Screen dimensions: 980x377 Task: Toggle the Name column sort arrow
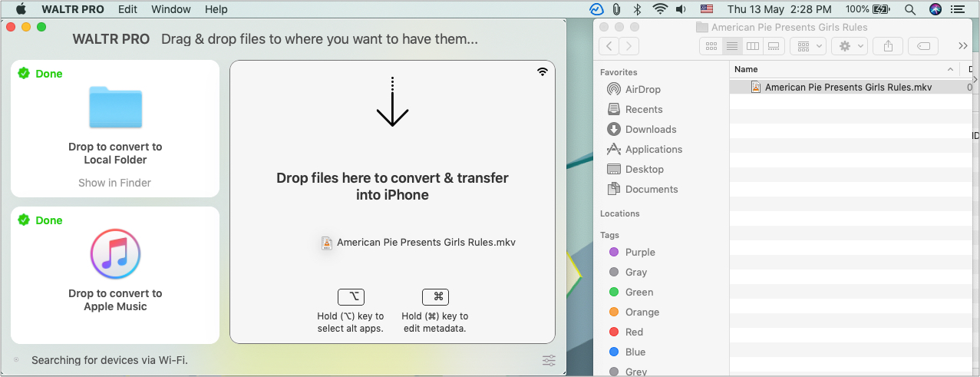coord(950,69)
